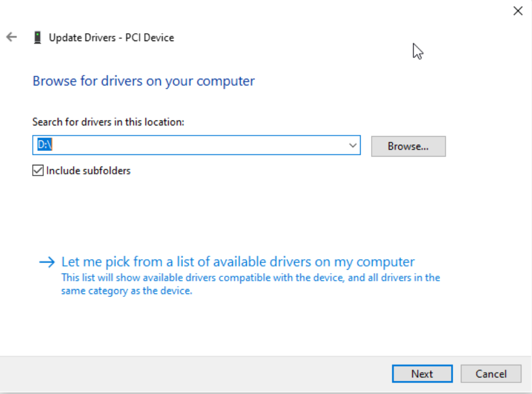The image size is (532, 394).
Task: Expand the driver location dropdown arrow
Action: pos(352,145)
